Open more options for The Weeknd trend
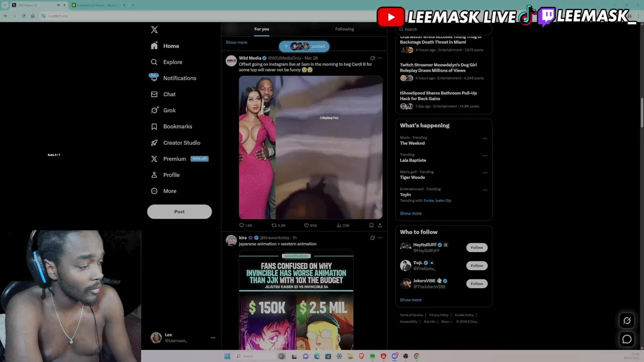This screenshot has height=362, width=644. click(x=485, y=139)
